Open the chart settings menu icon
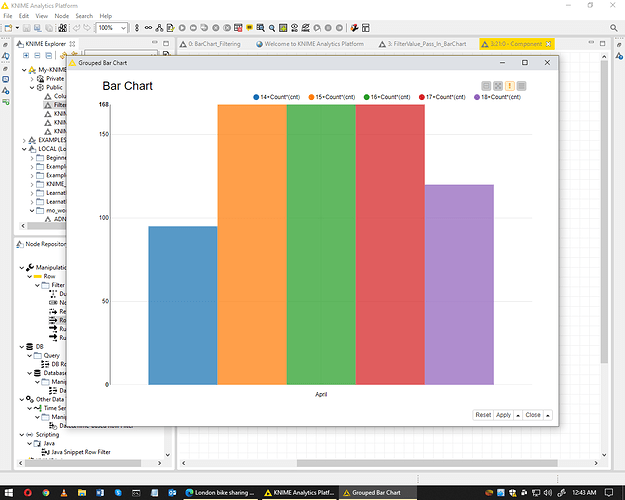Viewport: 625px width, 500px height. tap(521, 86)
